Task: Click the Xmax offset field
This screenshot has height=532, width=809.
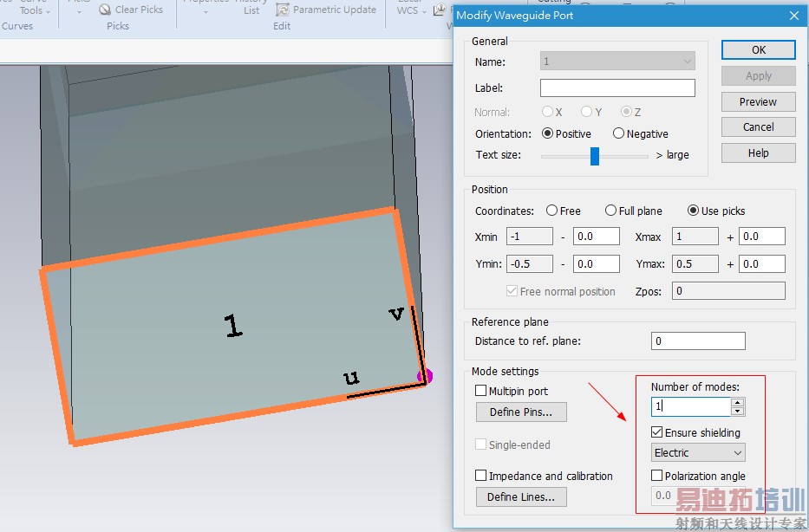Action: [x=761, y=237]
